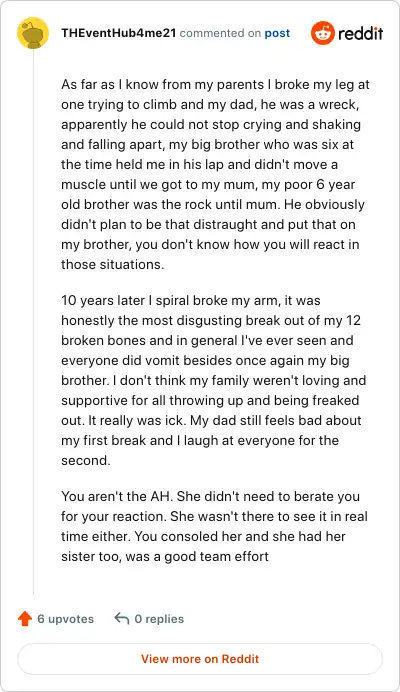
Task: Click the reply arrow icon
Action: click(x=121, y=618)
